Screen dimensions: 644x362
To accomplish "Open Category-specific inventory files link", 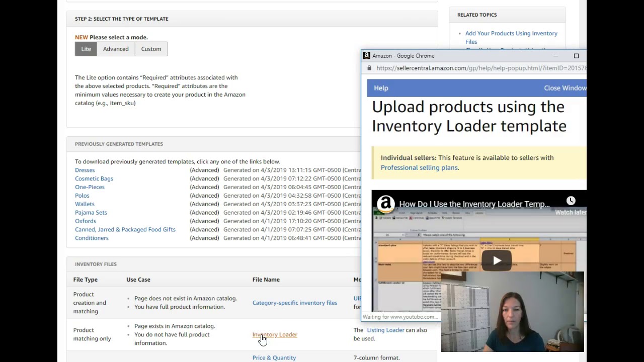I will point(294,303).
